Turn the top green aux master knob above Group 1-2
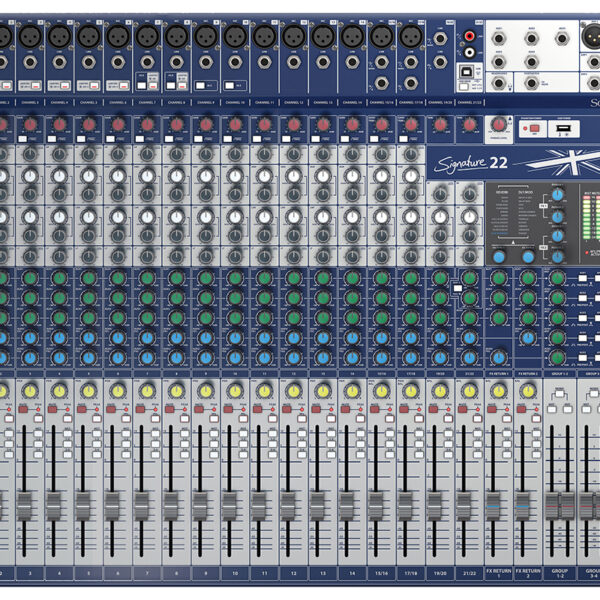This screenshot has width=600, height=600. [x=558, y=278]
